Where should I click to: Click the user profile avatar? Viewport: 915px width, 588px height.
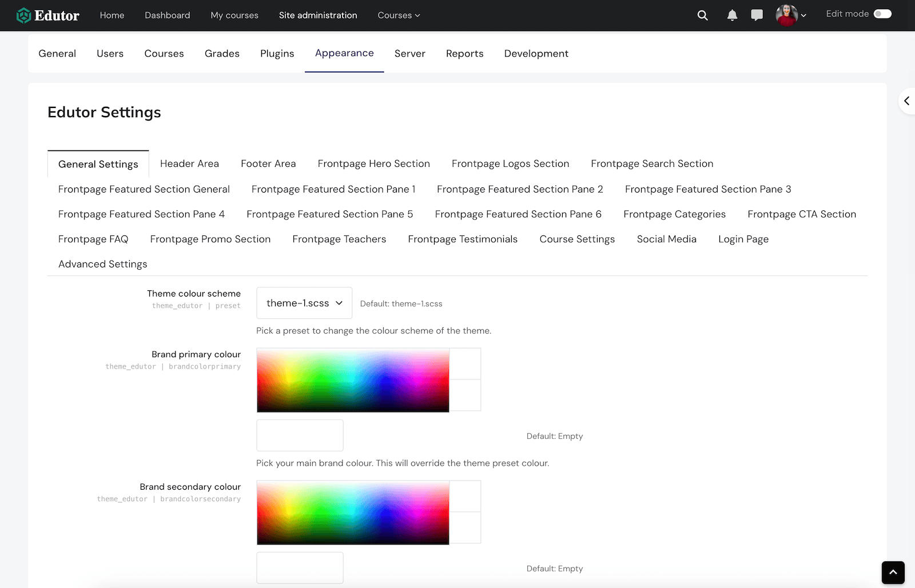coord(787,15)
